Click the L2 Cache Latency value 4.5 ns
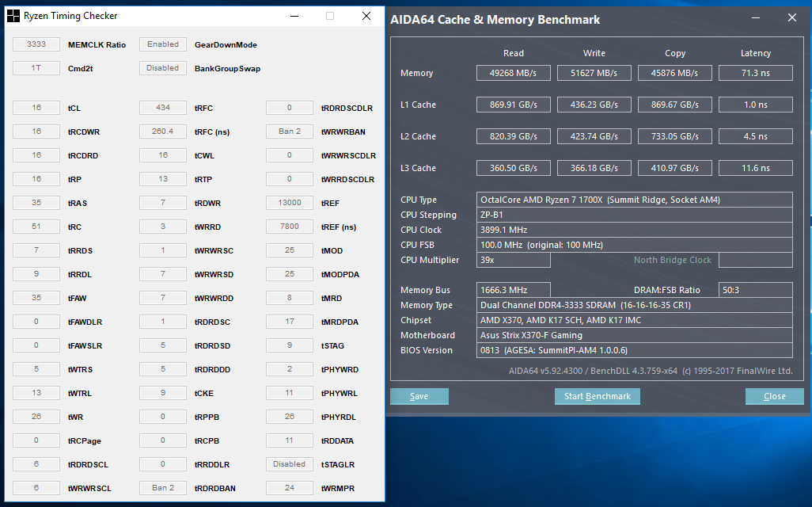Viewport: 812px width, 507px height. 756,136
